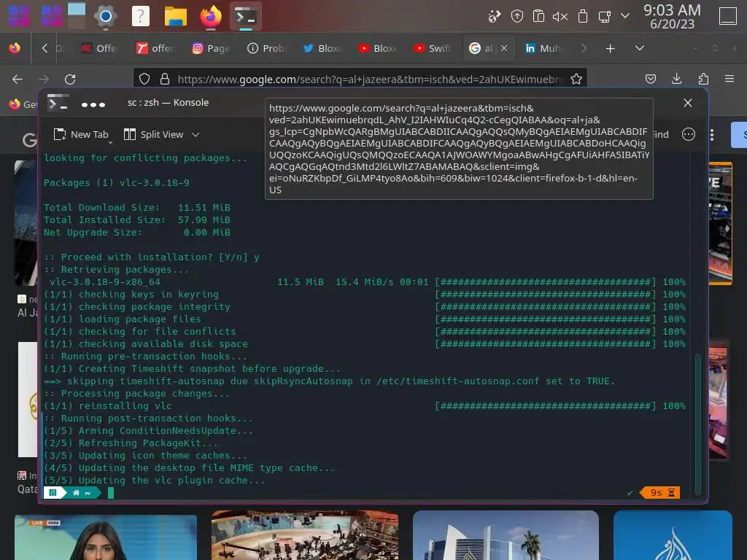Click the Konsole window icon in title bar

(58, 103)
